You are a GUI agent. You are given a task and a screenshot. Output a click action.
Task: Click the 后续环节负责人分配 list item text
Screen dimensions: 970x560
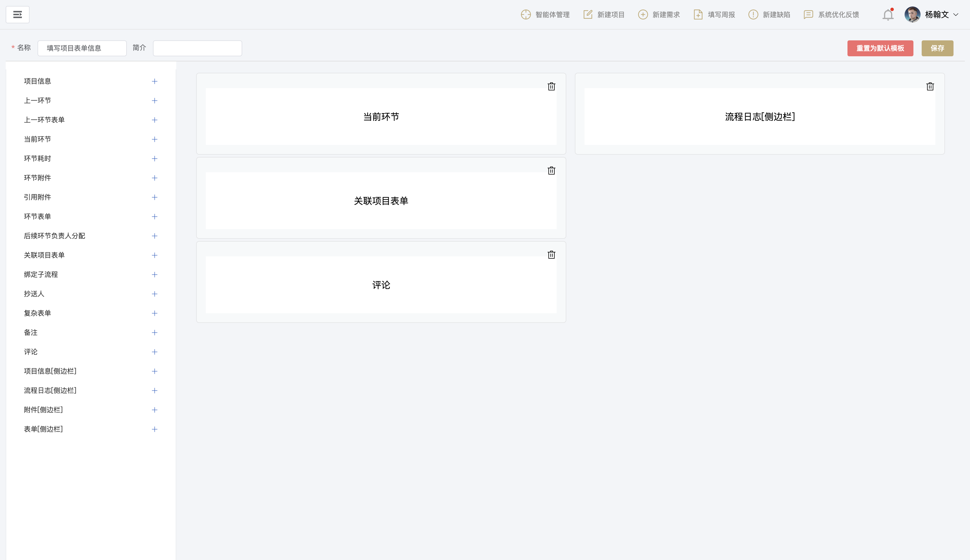(x=55, y=236)
